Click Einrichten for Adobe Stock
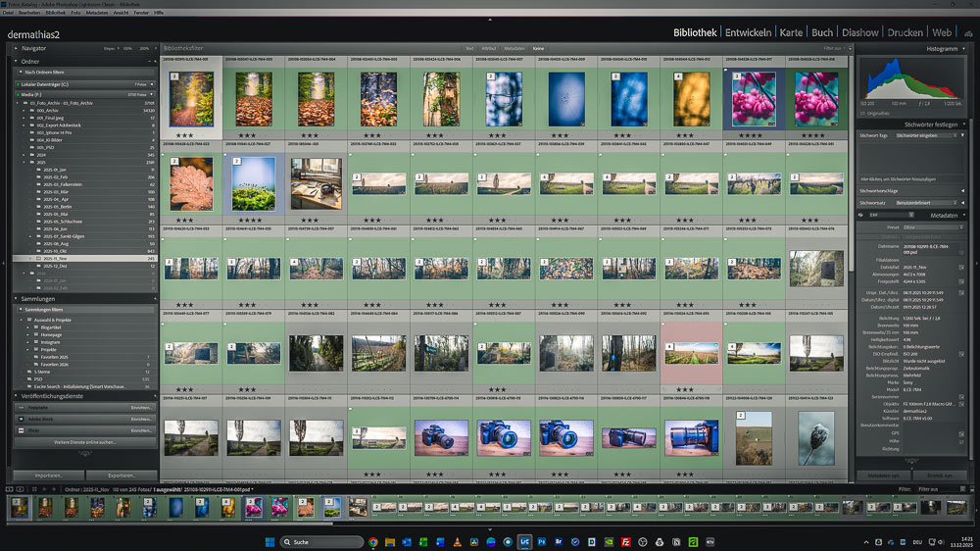The image size is (980, 551). coord(140,419)
